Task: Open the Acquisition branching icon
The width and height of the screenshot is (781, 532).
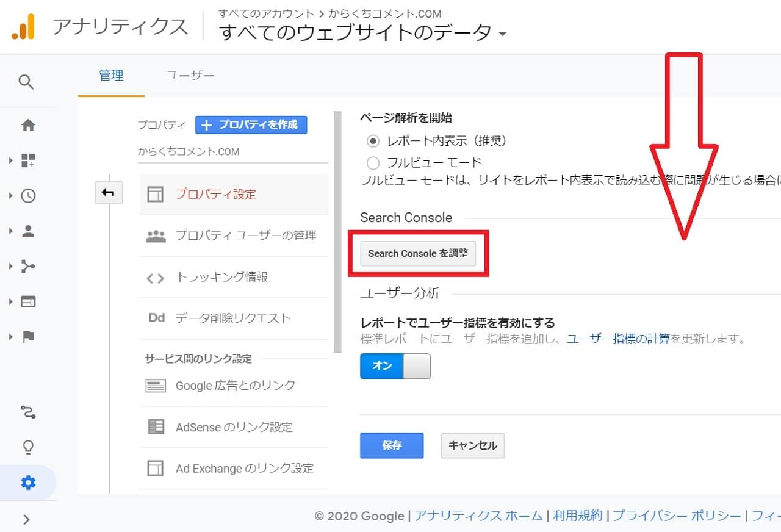Action: [28, 267]
